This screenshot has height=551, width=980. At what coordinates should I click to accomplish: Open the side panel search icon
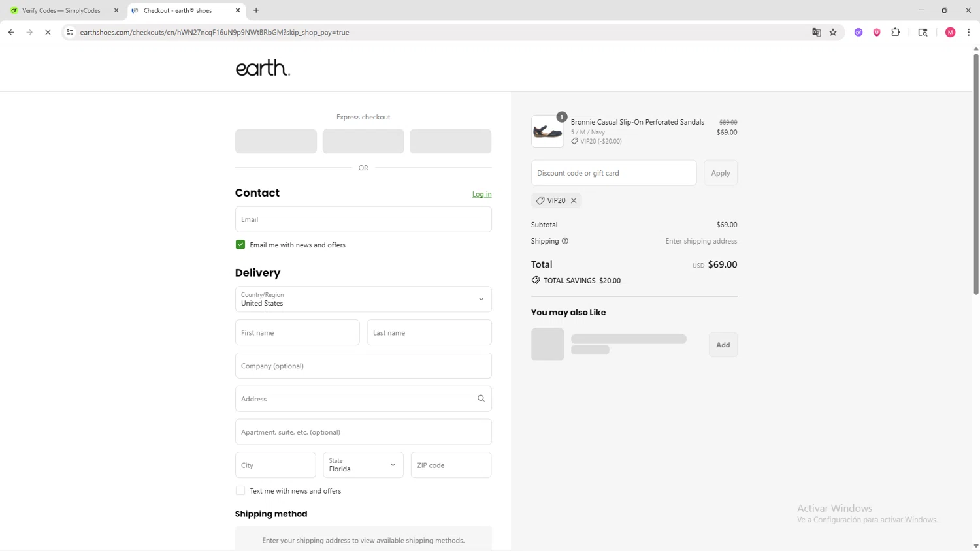coord(923,32)
